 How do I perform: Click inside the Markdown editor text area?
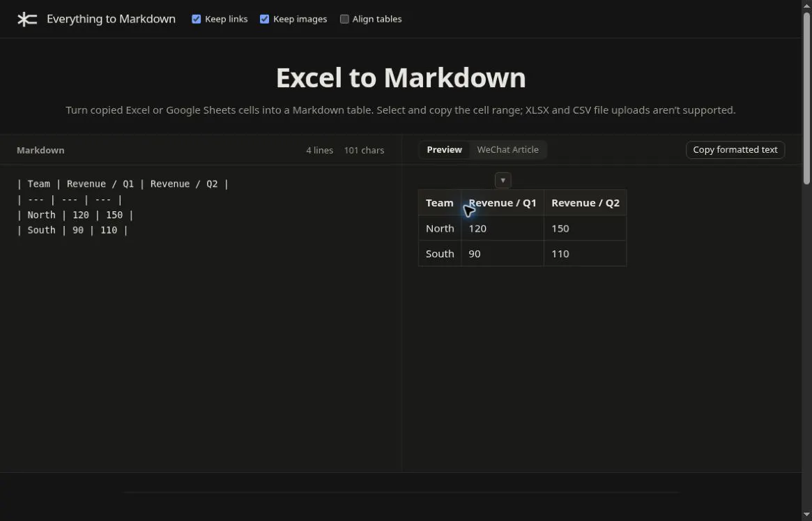201,318
